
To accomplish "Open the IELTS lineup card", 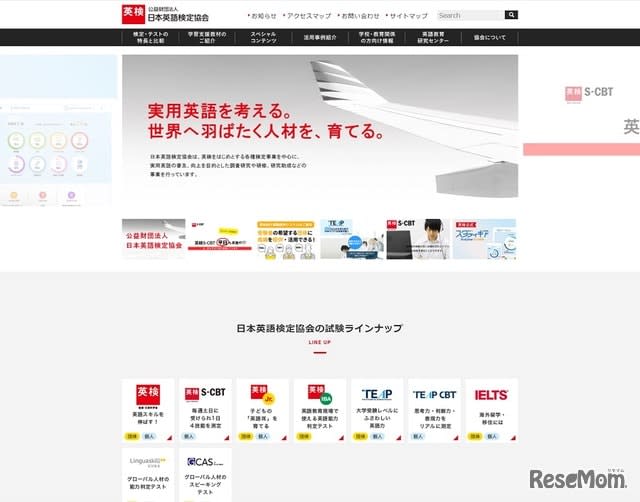I will tap(492, 411).
